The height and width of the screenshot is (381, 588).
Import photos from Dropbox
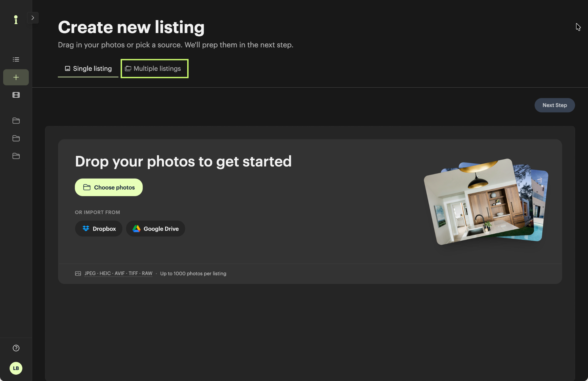click(x=99, y=229)
